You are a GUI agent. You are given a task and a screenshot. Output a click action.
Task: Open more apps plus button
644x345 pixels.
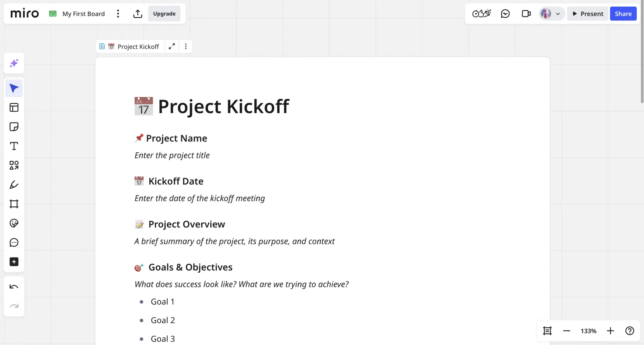(x=14, y=262)
